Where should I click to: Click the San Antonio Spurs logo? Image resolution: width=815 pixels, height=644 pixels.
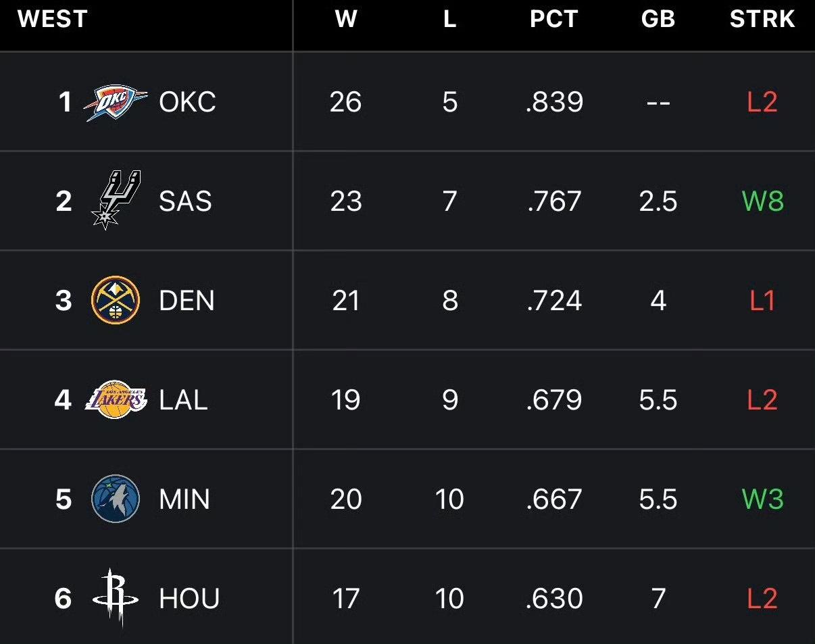tap(115, 201)
